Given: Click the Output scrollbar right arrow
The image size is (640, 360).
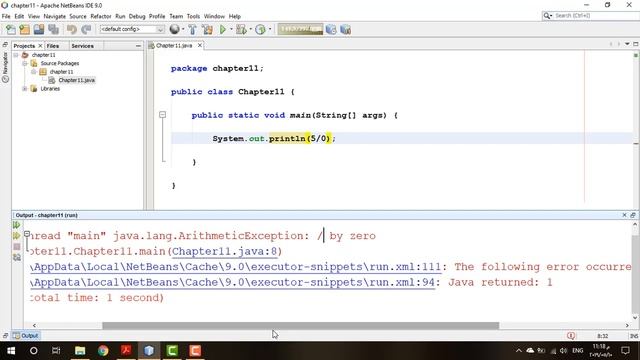Looking at the screenshot, I should tap(627, 325).
